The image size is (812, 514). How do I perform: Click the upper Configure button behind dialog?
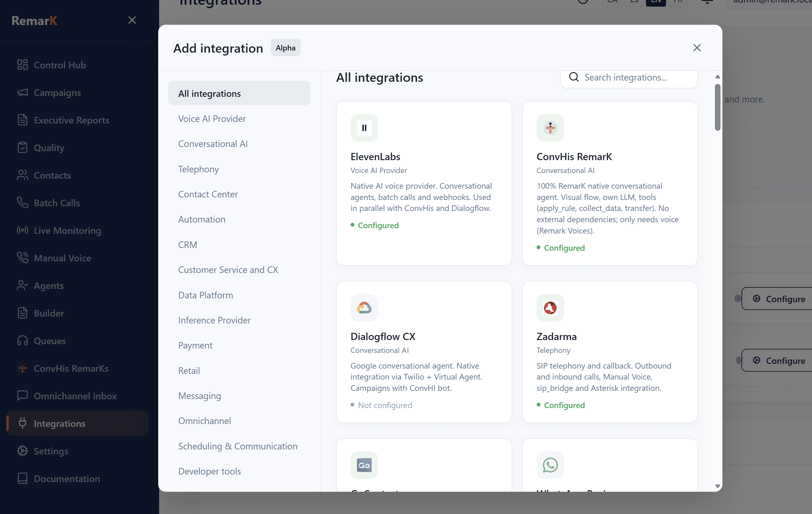tap(780, 298)
